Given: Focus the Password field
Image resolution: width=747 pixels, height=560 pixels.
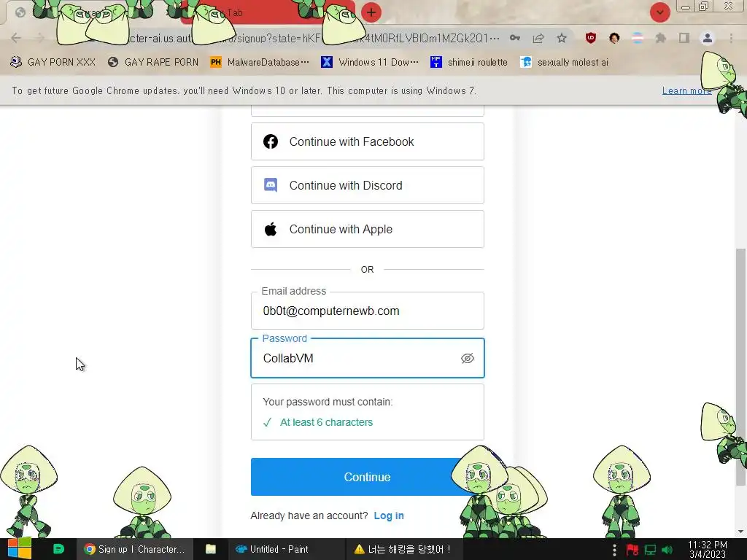Looking at the screenshot, I should [368, 358].
